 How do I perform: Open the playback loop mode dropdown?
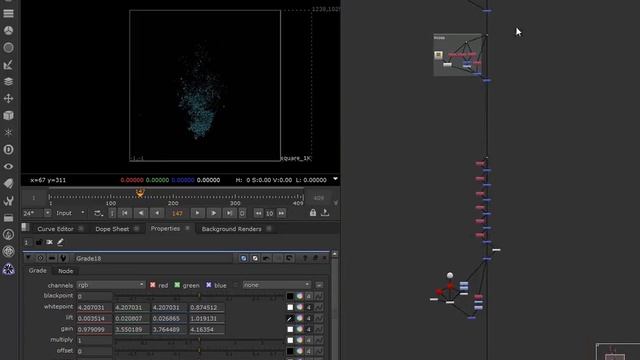[98, 213]
